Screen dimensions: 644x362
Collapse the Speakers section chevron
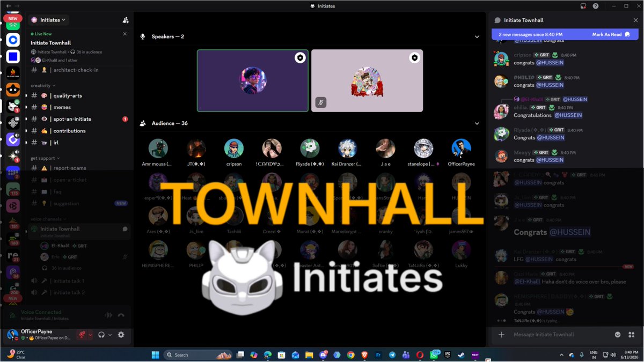(477, 36)
